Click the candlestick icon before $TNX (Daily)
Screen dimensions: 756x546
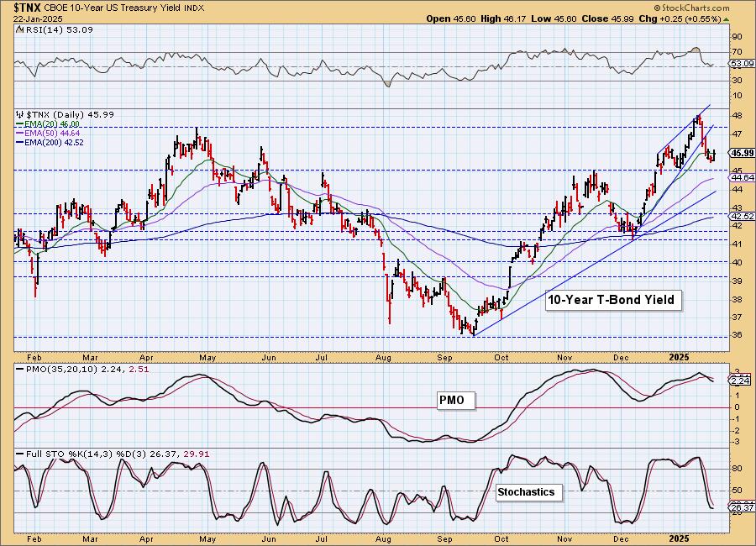point(20,114)
